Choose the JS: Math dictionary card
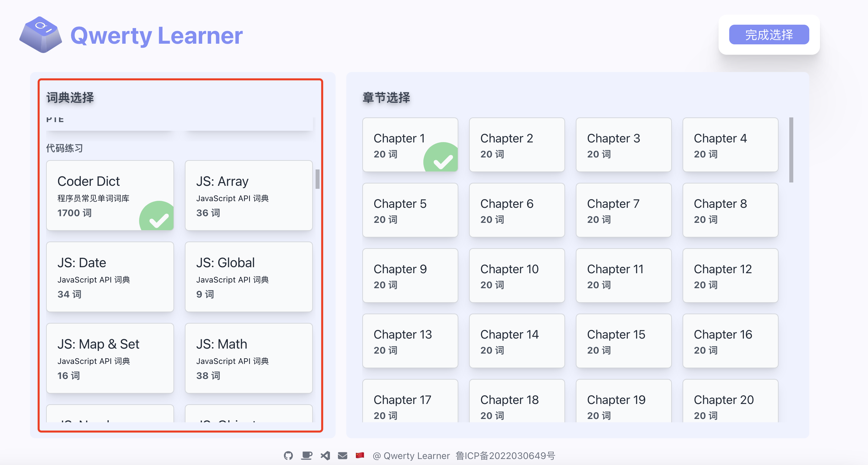868x465 pixels. click(x=249, y=358)
